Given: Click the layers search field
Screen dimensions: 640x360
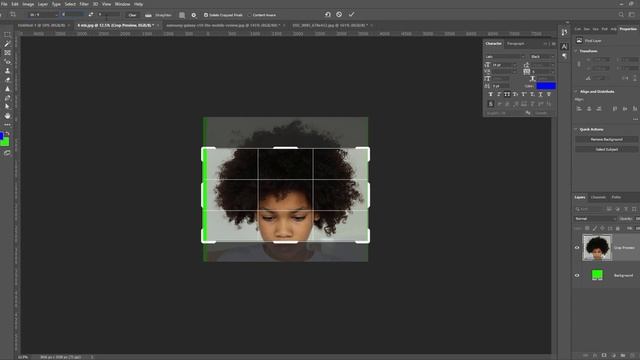Looking at the screenshot, I should 589,209.
